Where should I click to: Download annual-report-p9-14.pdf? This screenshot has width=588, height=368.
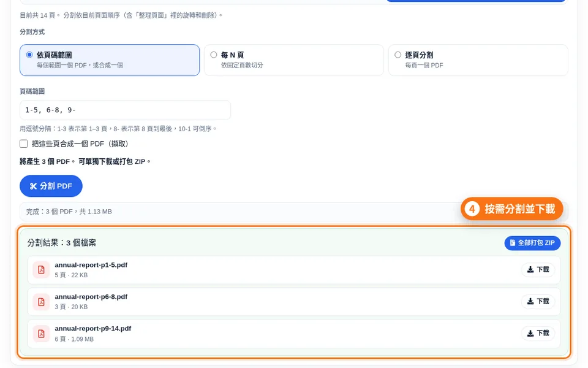tap(538, 333)
